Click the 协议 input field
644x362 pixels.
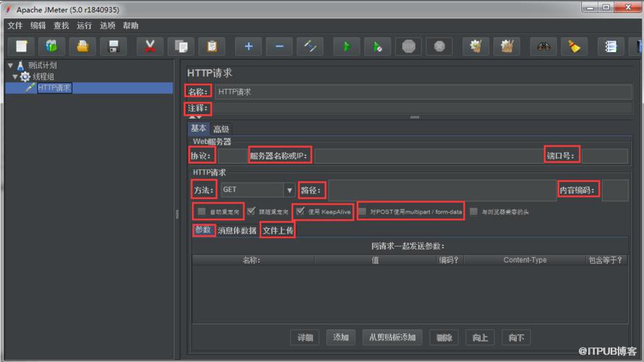[x=232, y=156]
